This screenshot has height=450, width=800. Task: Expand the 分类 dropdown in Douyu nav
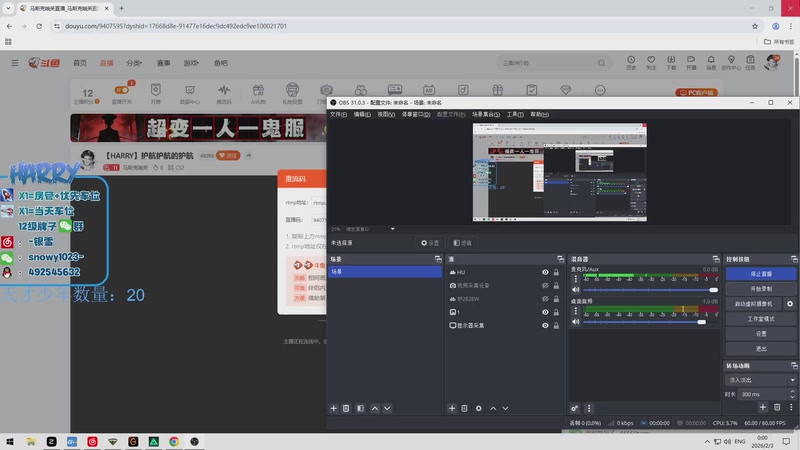134,63
